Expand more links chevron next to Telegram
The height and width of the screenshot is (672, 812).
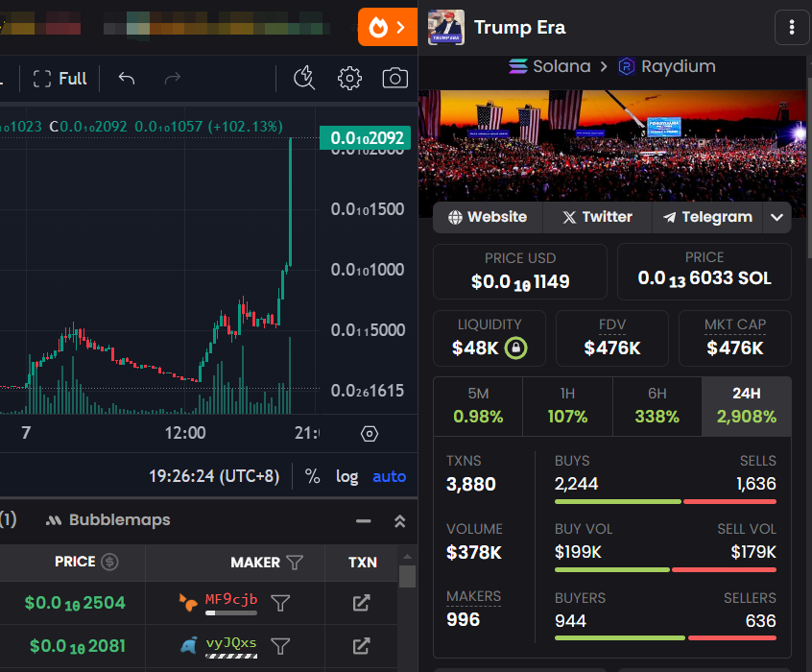coord(776,217)
